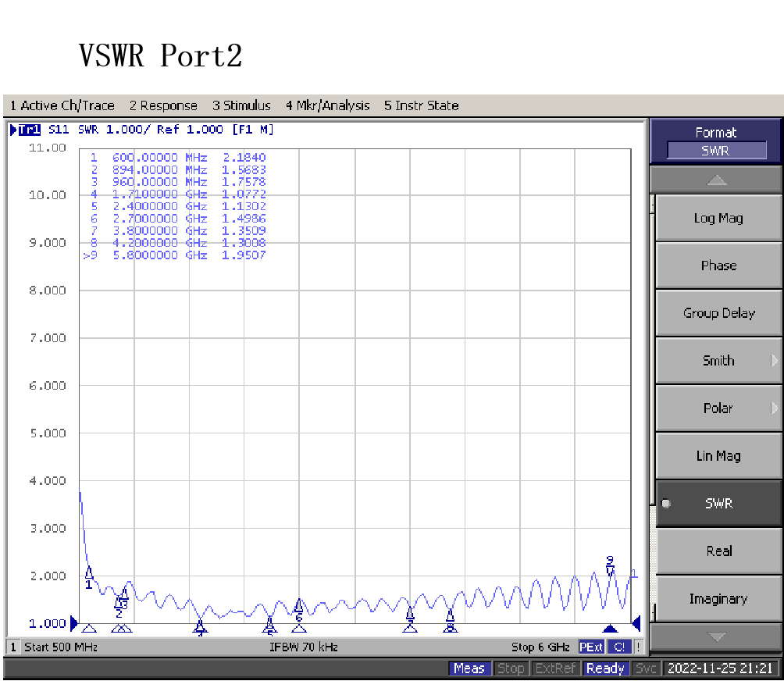Click marker 1 triangle at 600 MHz
Viewport: 784px width, 681px height.
pyautogui.click(x=89, y=572)
